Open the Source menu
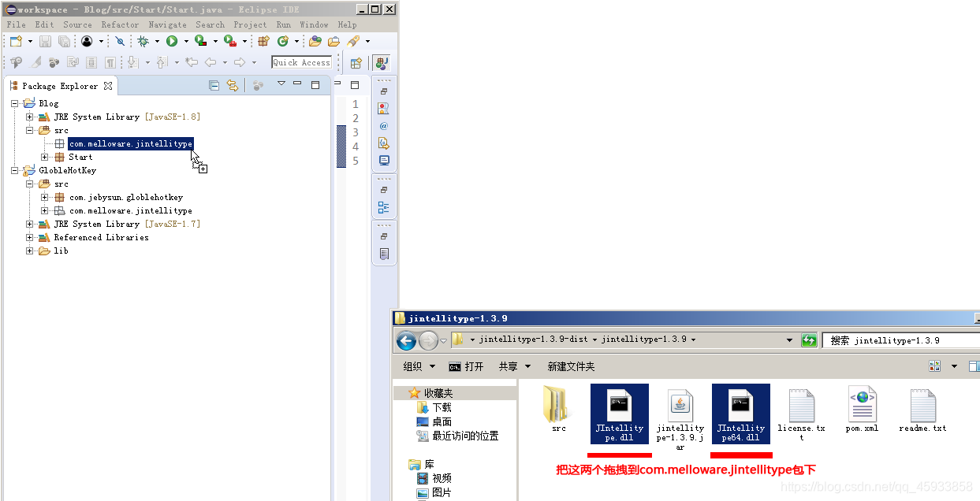Viewport: 980px width, 501px height. tap(77, 24)
